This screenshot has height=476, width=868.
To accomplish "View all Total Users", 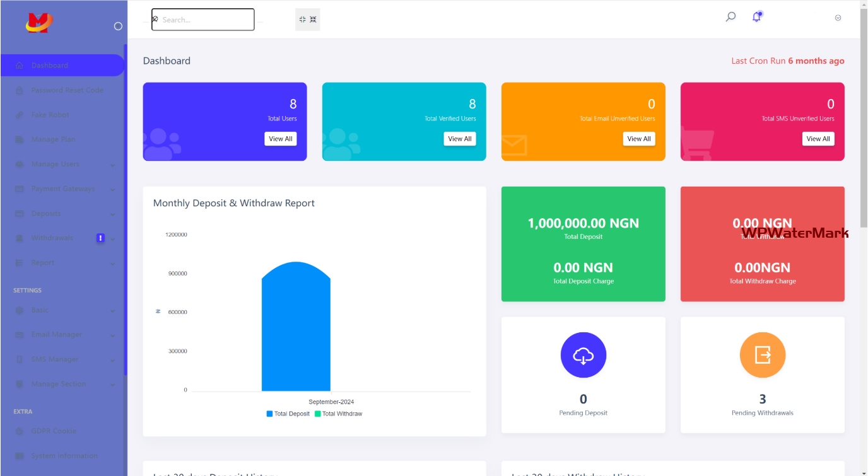I will click(280, 139).
